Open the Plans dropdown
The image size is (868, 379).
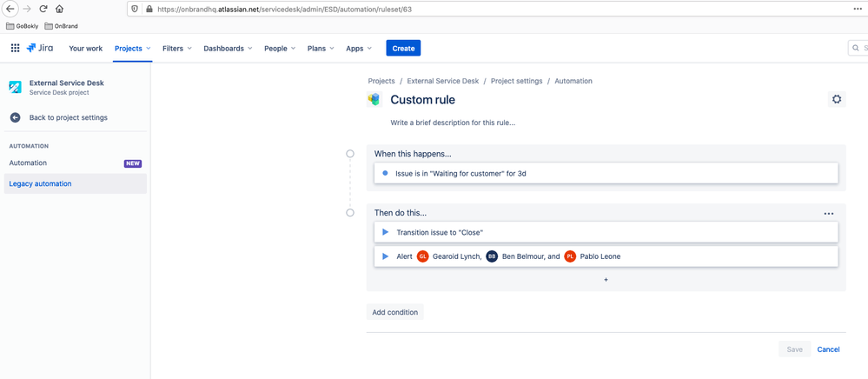(x=321, y=48)
